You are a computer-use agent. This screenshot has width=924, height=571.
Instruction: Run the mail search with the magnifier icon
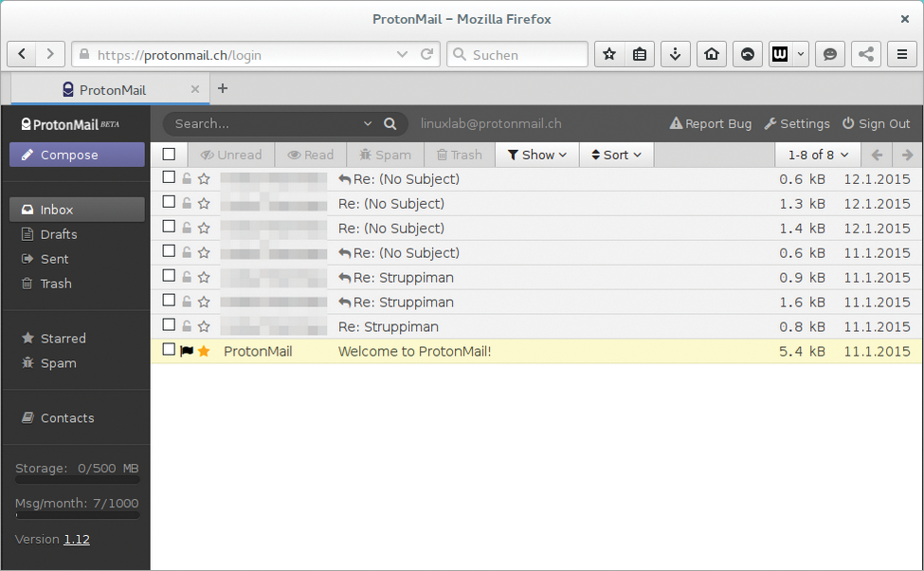pyautogui.click(x=390, y=123)
